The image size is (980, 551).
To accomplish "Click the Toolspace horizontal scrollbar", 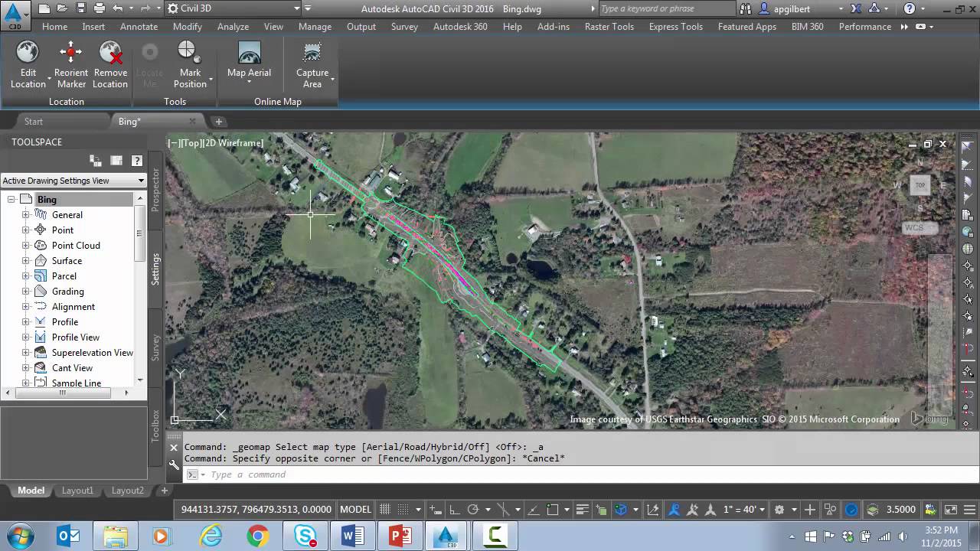I will tap(68, 393).
